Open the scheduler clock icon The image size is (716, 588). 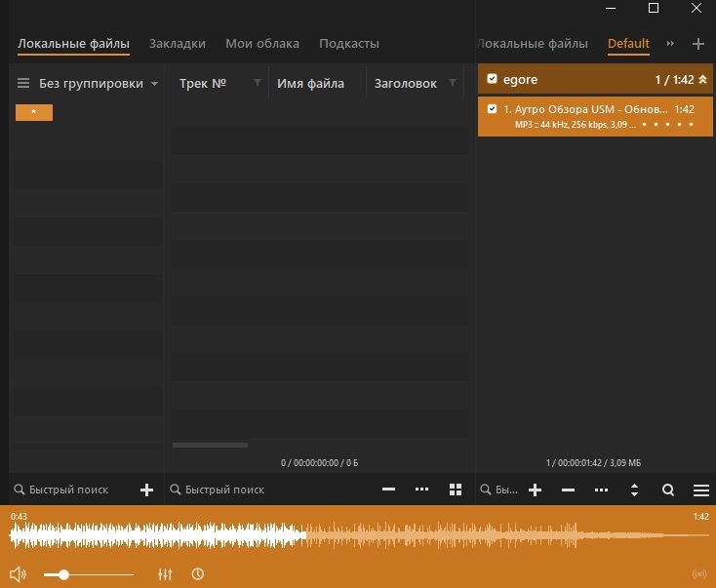tap(198, 574)
